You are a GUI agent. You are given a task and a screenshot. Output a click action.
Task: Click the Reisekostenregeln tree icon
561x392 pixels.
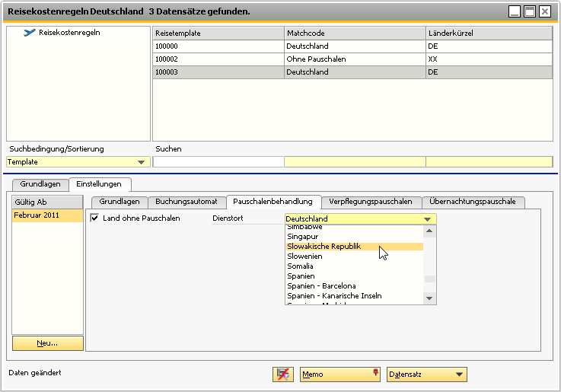[x=30, y=33]
